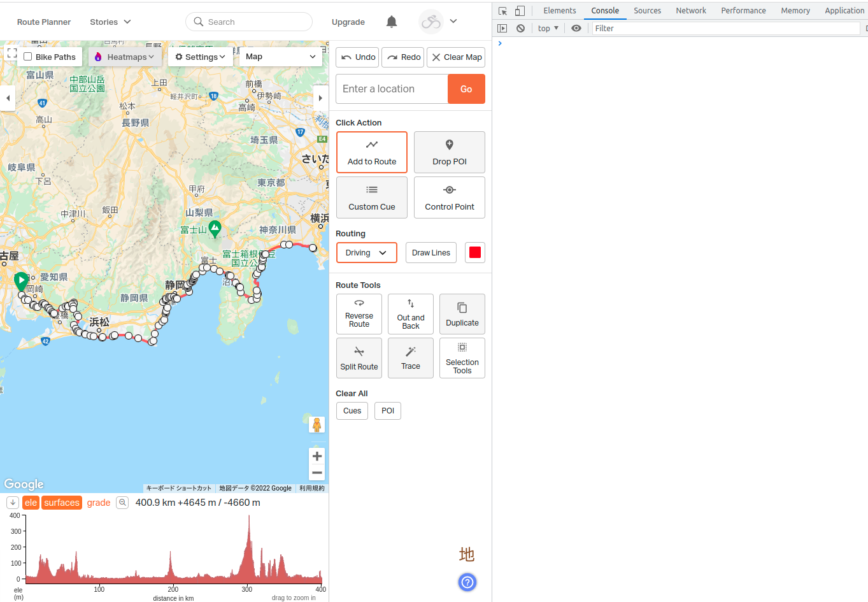Open Selection Tools

click(462, 358)
